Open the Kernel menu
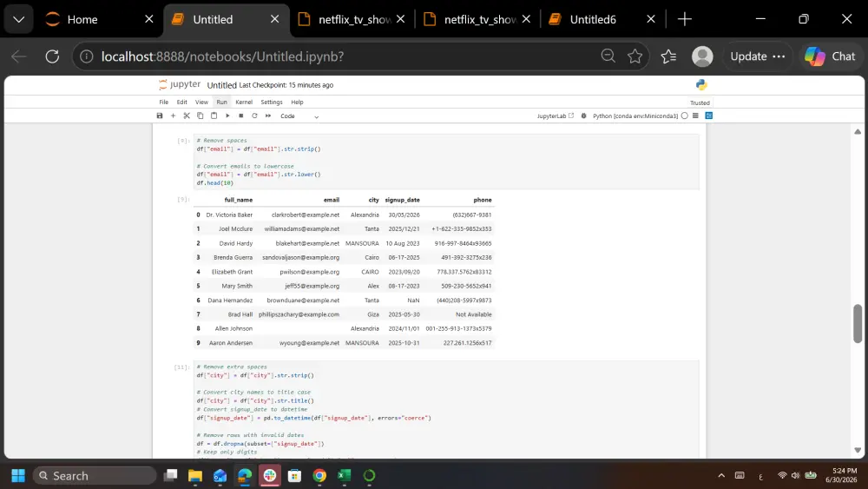The width and height of the screenshot is (868, 489). 244,102
